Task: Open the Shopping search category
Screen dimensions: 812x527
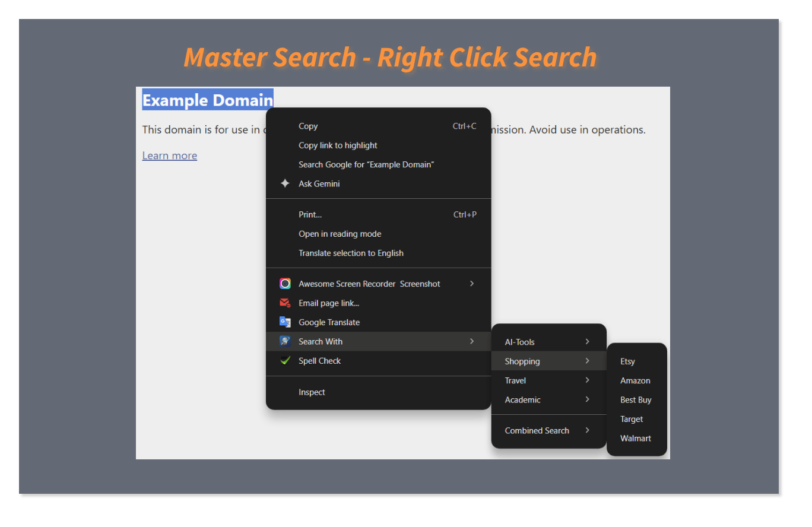Action: tap(549, 361)
